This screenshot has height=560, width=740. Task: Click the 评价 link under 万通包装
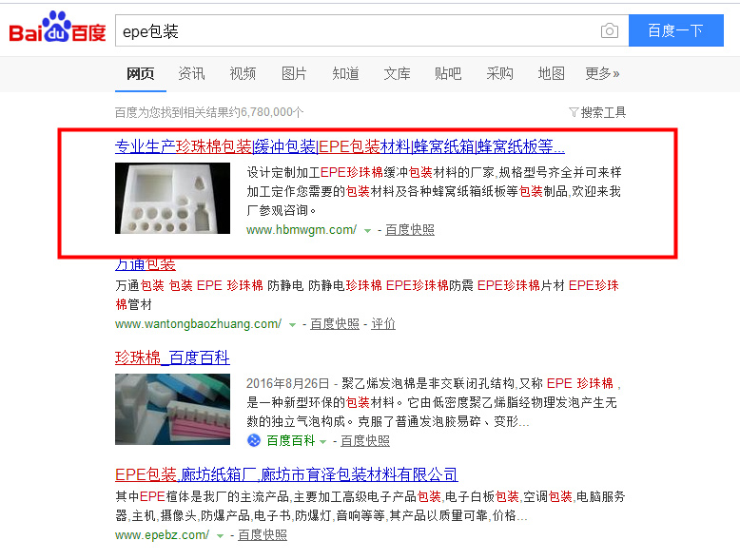[x=383, y=324]
